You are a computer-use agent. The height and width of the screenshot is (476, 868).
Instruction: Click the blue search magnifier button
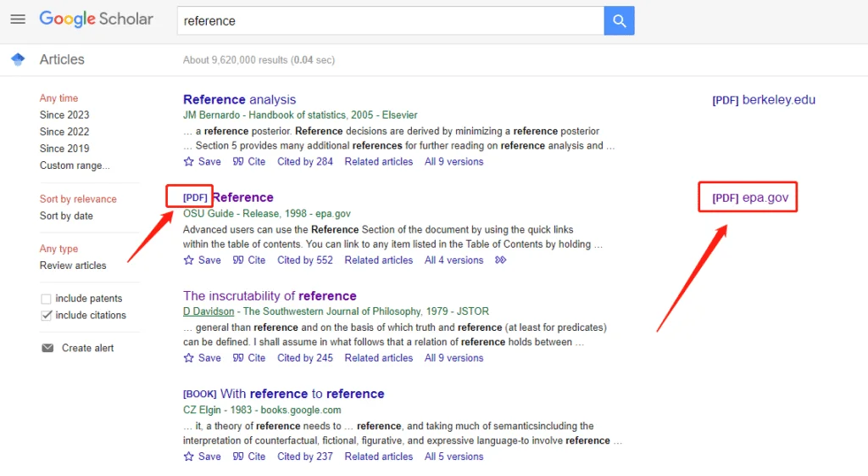coord(619,21)
